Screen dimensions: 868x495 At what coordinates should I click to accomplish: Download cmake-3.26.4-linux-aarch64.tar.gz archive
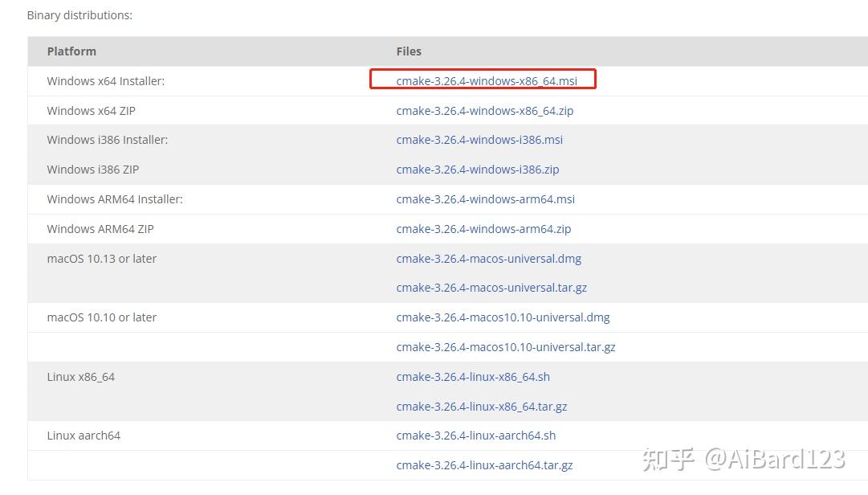484,465
